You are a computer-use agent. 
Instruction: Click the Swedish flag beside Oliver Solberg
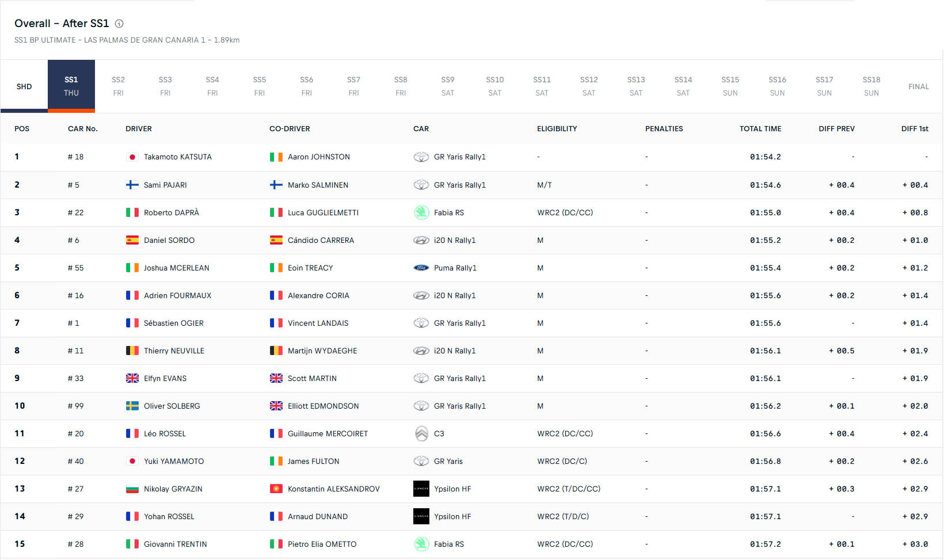click(x=132, y=406)
